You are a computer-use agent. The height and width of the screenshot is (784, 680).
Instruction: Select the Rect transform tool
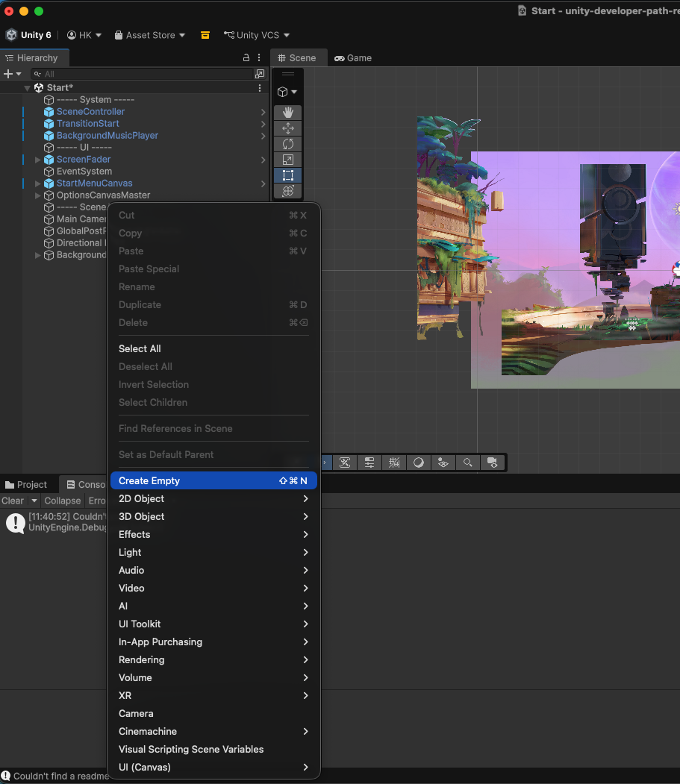(287, 175)
